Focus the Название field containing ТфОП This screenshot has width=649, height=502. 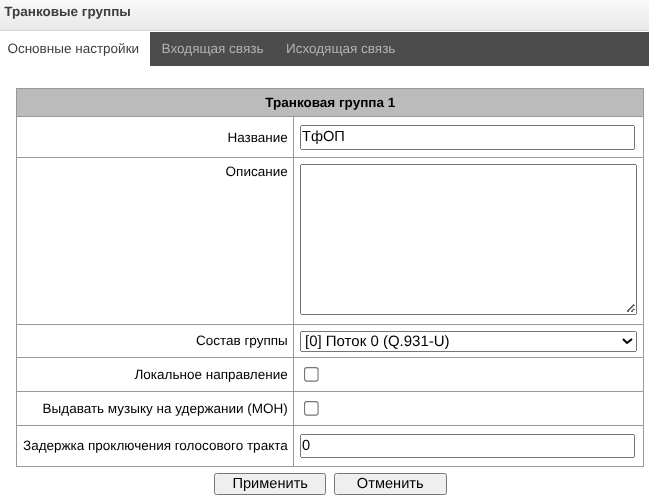coord(468,137)
